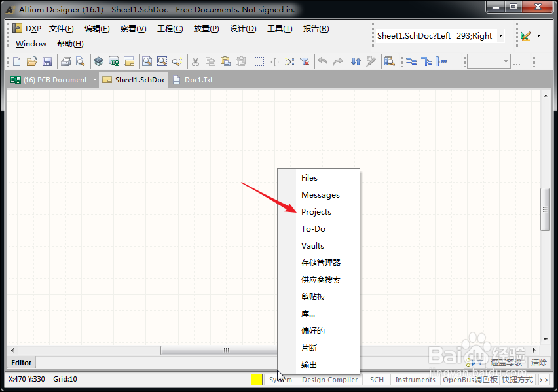
Task: Redo the last action
Action: 338,62
